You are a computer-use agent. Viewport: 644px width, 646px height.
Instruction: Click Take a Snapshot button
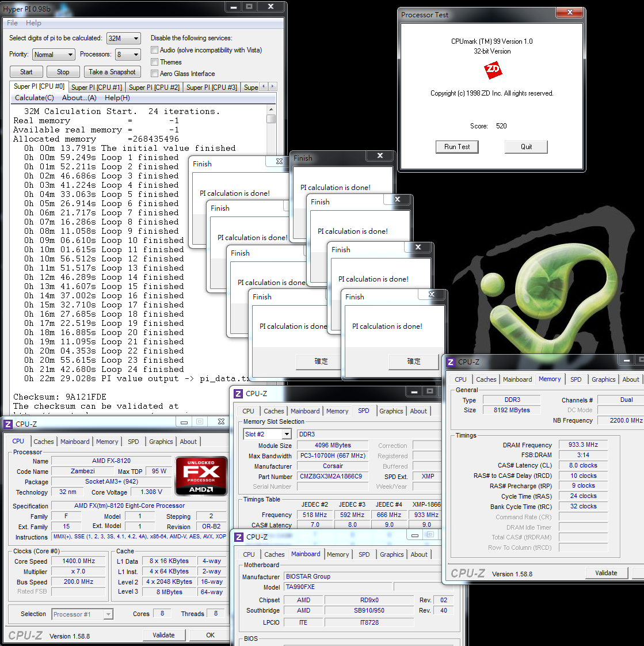[112, 72]
